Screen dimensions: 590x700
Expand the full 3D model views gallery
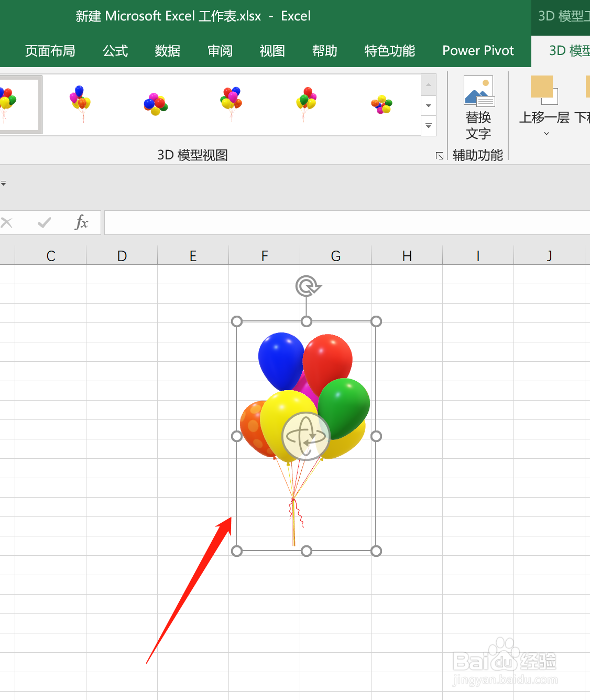(429, 126)
